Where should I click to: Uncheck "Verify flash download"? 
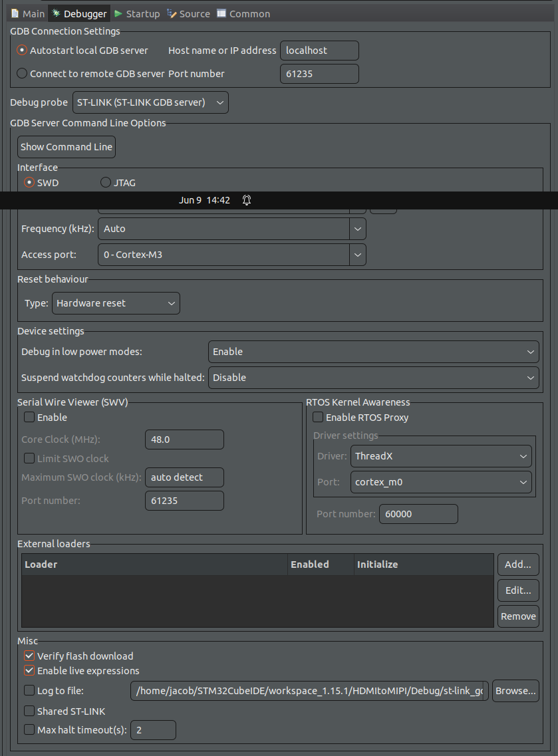(29, 655)
